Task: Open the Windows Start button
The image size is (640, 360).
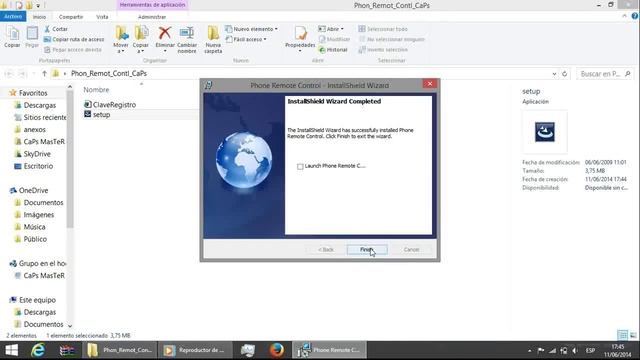Action: (11, 350)
